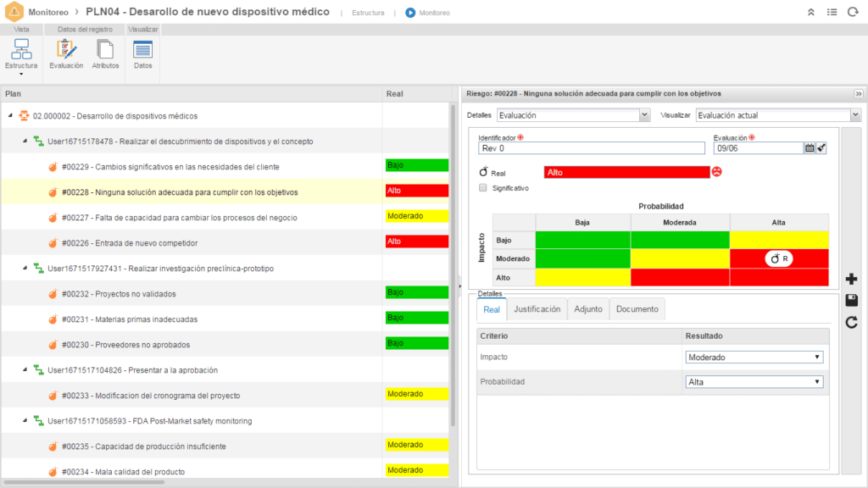Screen dimensions: 868x488
Task: Click the Identificador field containing Rev 0
Action: pyautogui.click(x=591, y=148)
